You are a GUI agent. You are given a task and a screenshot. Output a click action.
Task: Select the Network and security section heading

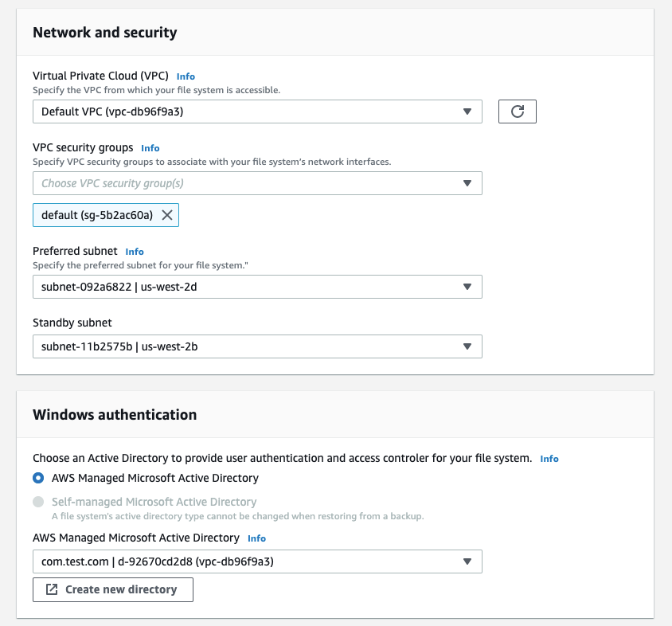pyautogui.click(x=104, y=32)
